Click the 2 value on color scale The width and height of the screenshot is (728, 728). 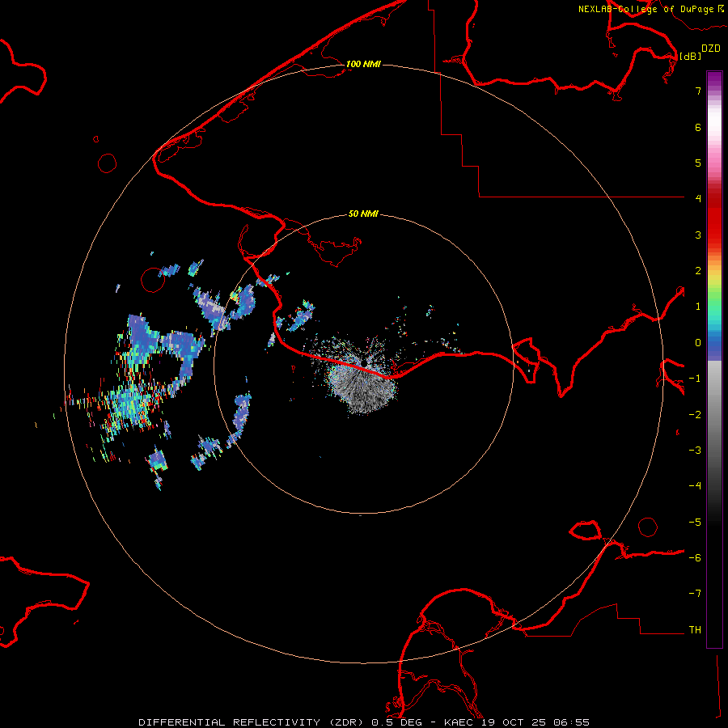[698, 271]
